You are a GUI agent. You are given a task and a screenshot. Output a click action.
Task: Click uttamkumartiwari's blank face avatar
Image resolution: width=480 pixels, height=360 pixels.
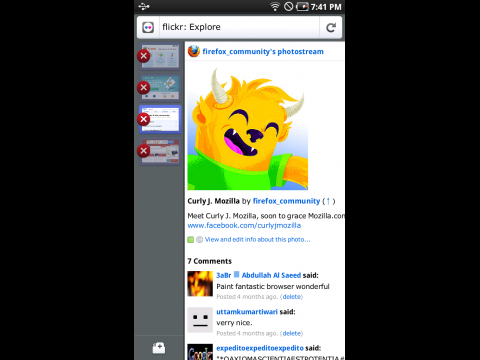pos(200,320)
